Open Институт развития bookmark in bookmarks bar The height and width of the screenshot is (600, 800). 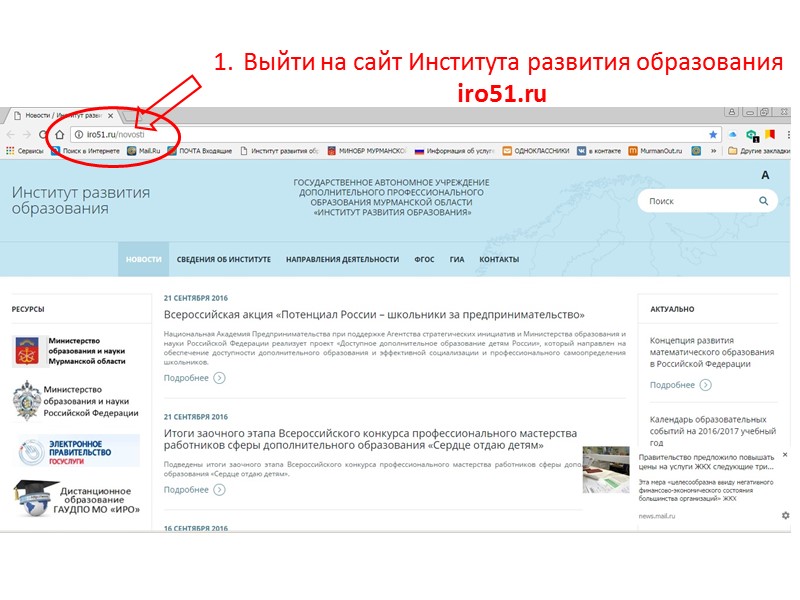(280, 151)
